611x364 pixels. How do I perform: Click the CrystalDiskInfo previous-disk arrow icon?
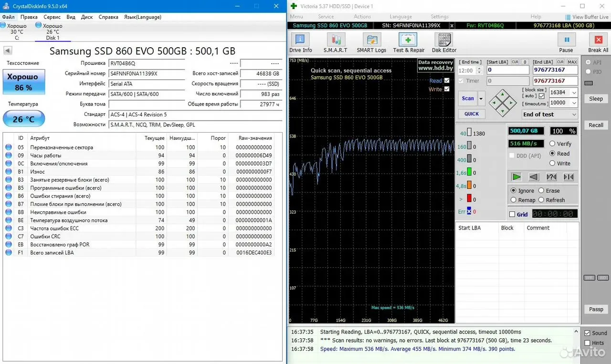(x=8, y=51)
